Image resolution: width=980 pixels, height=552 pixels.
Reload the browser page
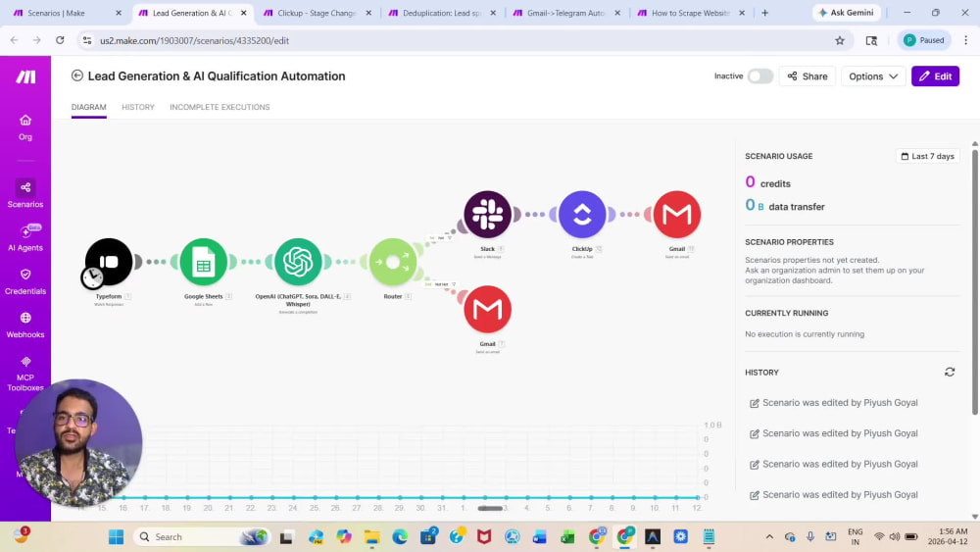pos(60,40)
